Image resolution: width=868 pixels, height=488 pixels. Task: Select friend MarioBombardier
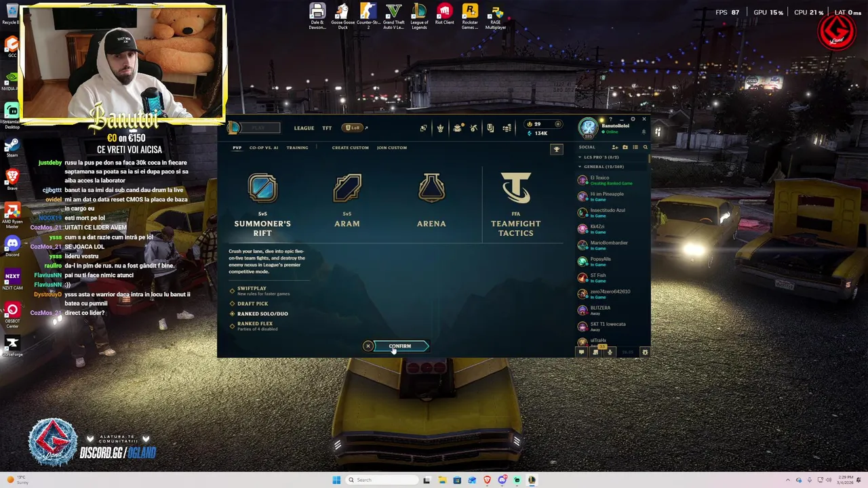point(612,245)
